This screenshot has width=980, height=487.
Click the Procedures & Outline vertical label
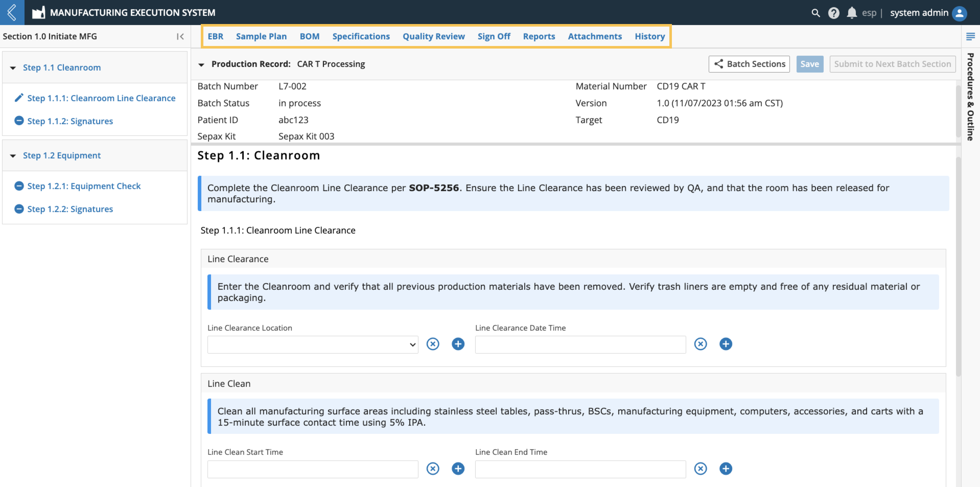[x=971, y=97]
